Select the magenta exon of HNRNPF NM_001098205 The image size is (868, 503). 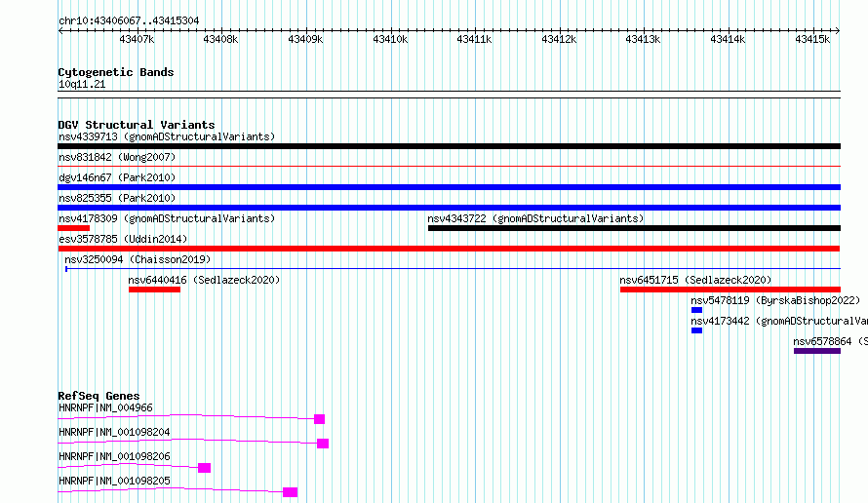pyautogui.click(x=290, y=492)
